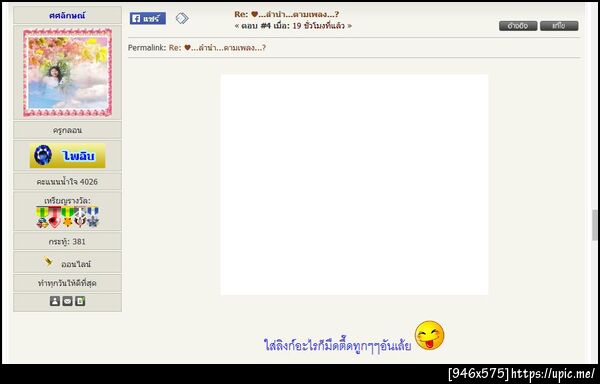The width and height of the screenshot is (600, 384).
Task: Click the text 'ออนไลน์'
Action: pyautogui.click(x=76, y=264)
